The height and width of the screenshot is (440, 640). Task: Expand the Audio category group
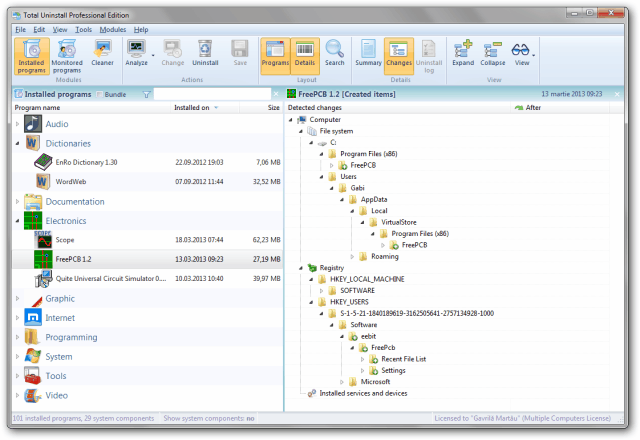[x=17, y=124]
